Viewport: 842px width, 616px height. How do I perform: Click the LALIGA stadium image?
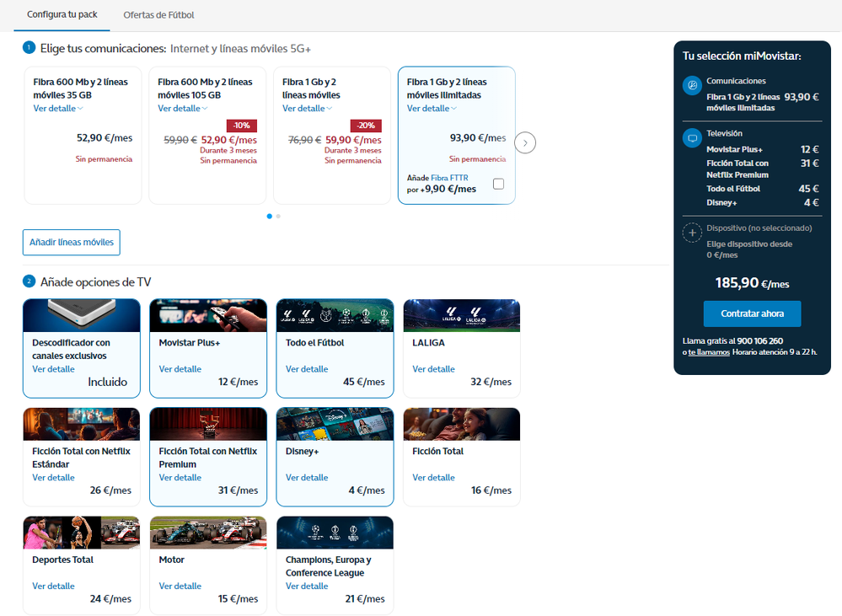click(462, 315)
